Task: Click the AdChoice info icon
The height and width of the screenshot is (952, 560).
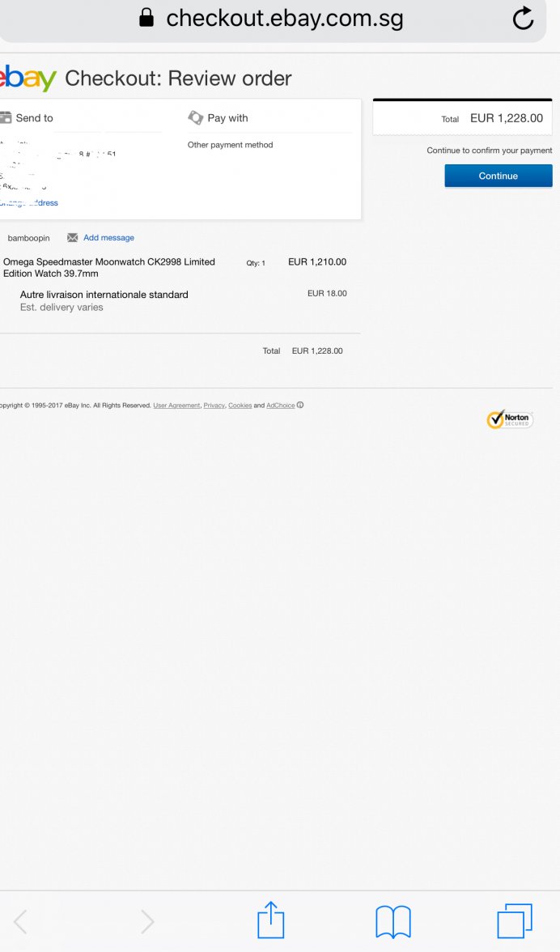Action: [300, 405]
